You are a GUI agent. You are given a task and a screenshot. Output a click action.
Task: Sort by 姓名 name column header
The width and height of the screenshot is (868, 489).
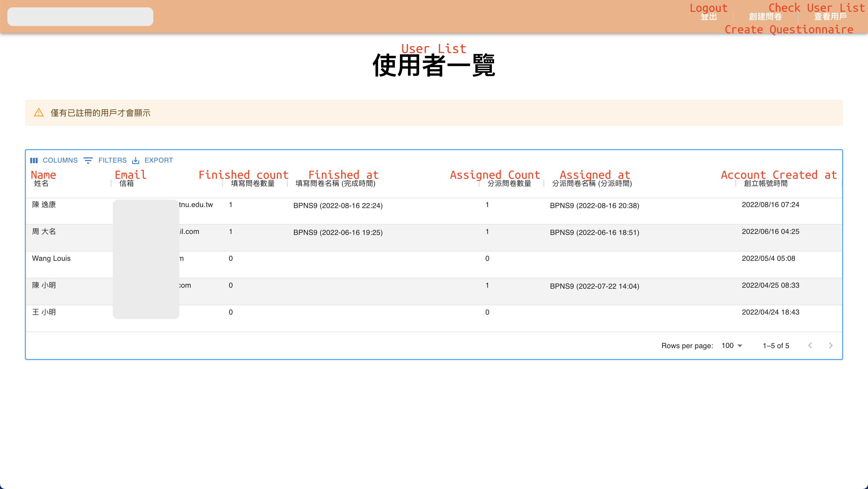pos(41,183)
